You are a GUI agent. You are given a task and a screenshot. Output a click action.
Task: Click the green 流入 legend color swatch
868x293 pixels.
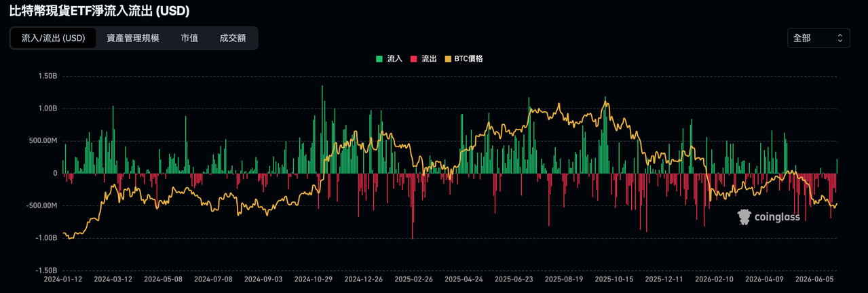point(379,59)
